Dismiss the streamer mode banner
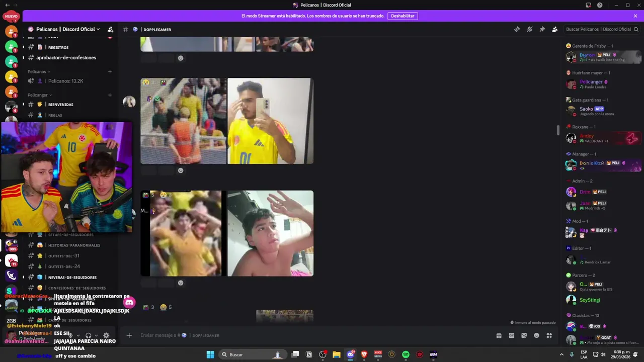The width and height of the screenshot is (644, 362). pyautogui.click(x=635, y=16)
